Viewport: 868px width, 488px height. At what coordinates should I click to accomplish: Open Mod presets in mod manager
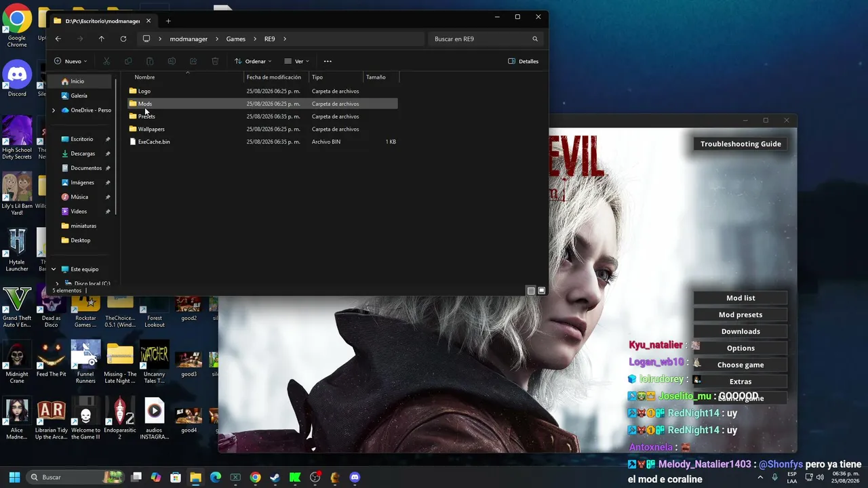click(741, 314)
